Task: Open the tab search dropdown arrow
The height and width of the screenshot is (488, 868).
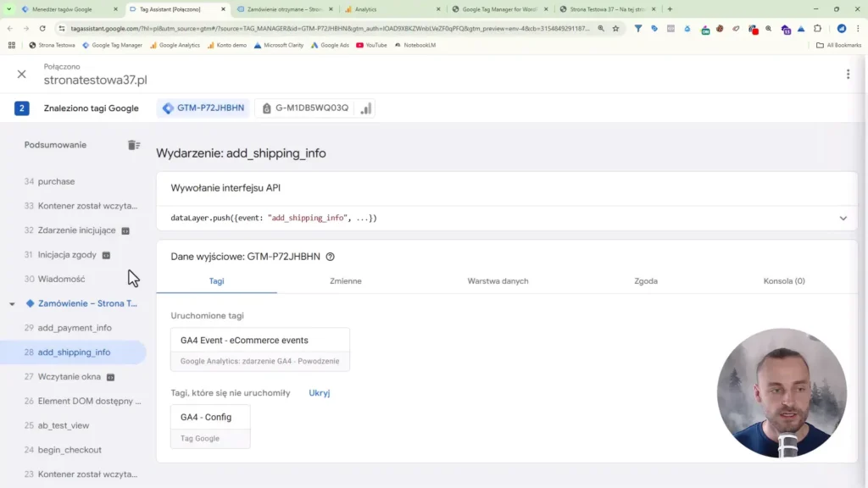Action: (8, 8)
